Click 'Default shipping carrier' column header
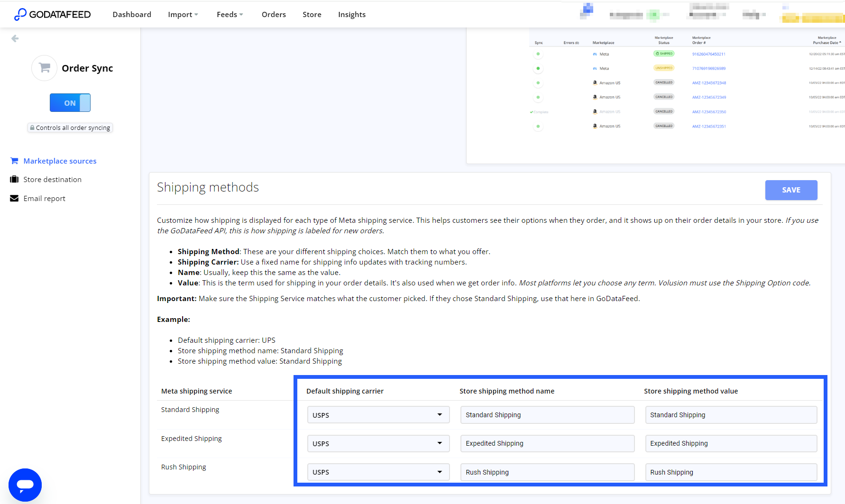 pyautogui.click(x=345, y=391)
